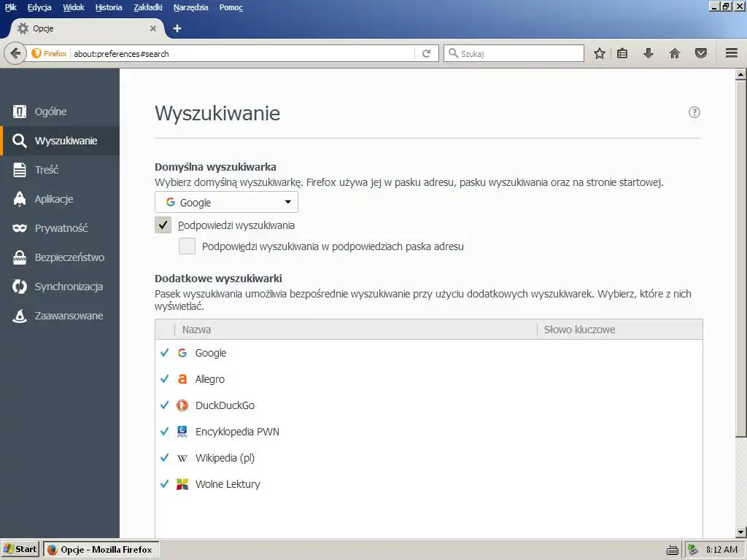Open the Zaawansowane preferences section
747x560 pixels.
[60, 316]
